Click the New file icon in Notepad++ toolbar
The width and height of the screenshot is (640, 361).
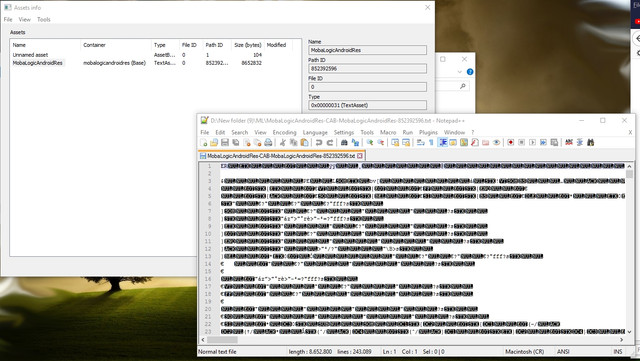(x=203, y=143)
